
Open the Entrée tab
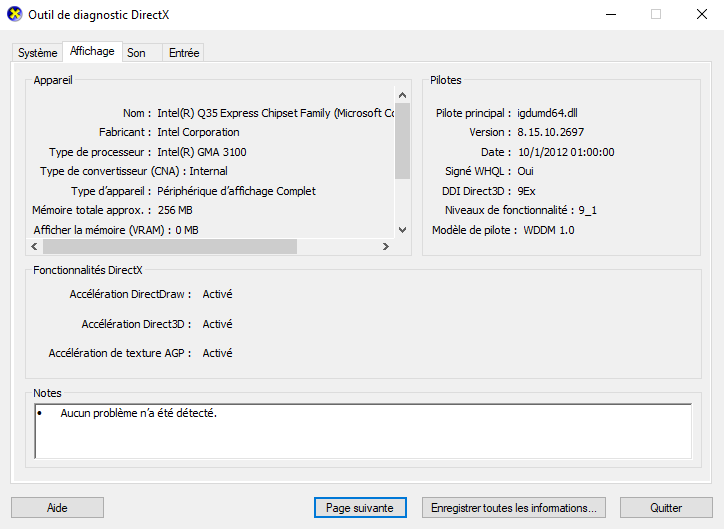184,53
